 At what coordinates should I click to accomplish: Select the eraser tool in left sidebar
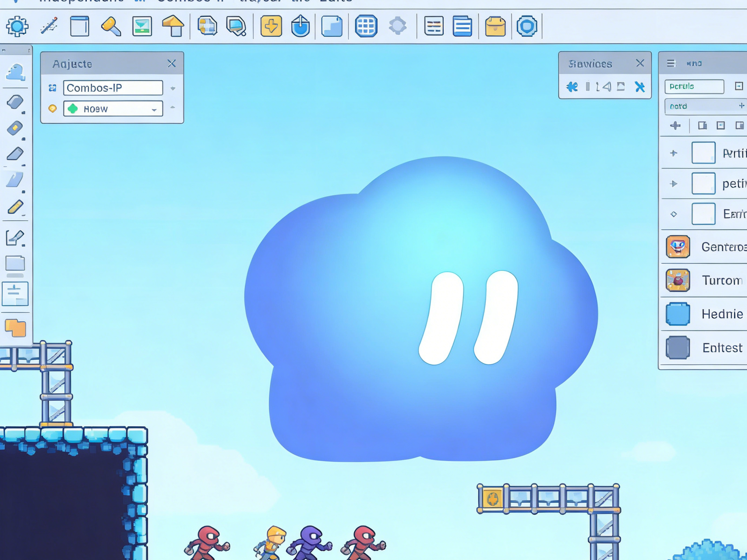15,154
